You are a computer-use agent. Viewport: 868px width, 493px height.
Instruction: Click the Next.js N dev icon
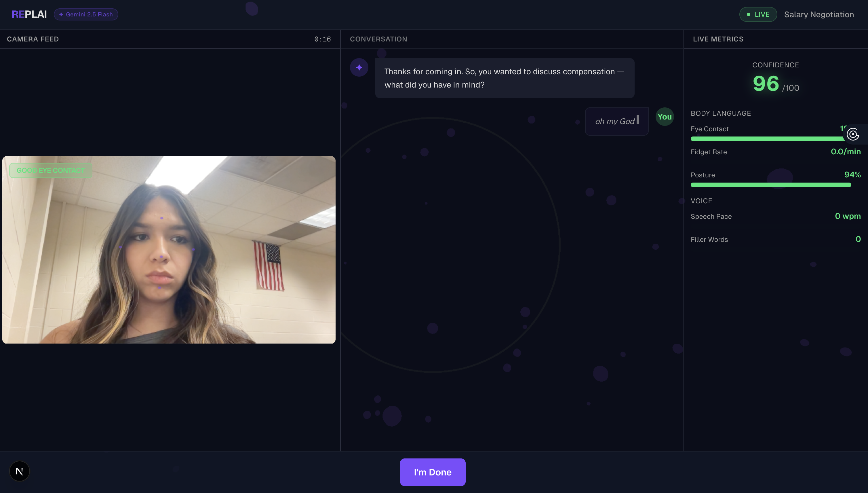tap(19, 471)
